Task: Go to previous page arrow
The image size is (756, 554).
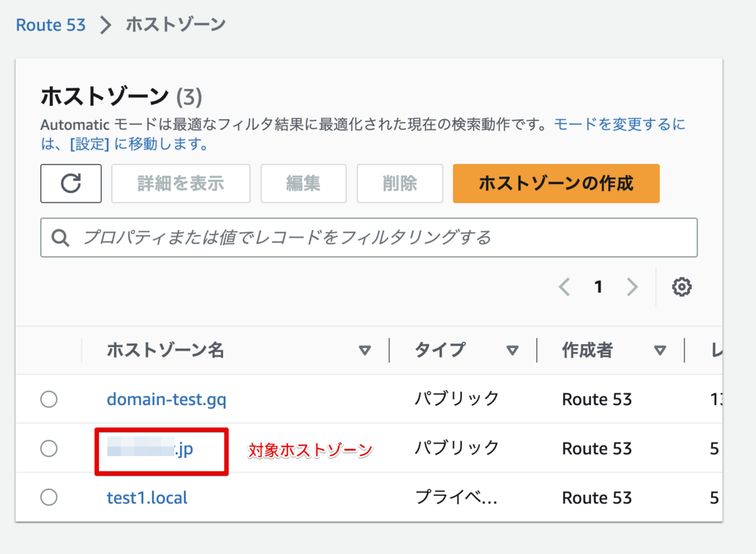Action: click(564, 287)
